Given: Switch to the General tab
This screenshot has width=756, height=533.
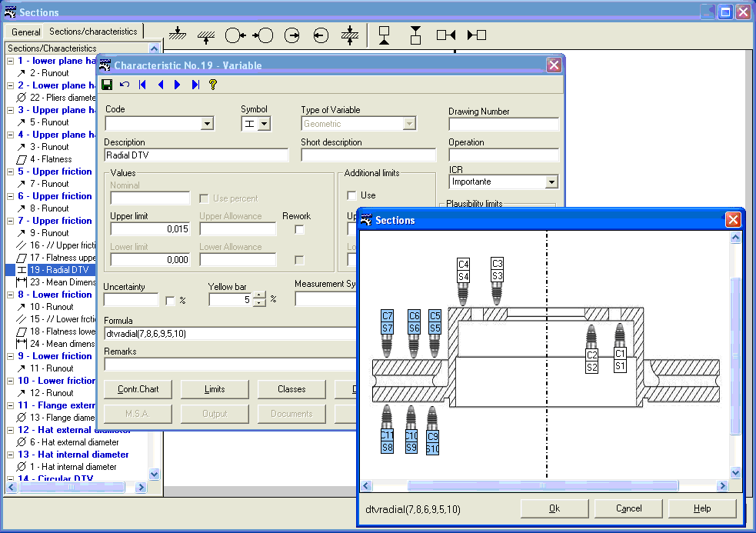Looking at the screenshot, I should pos(25,32).
